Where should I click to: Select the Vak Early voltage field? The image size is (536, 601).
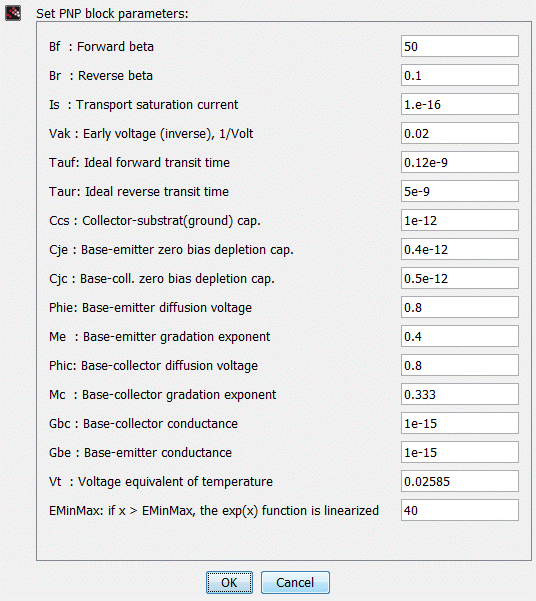tap(460, 133)
